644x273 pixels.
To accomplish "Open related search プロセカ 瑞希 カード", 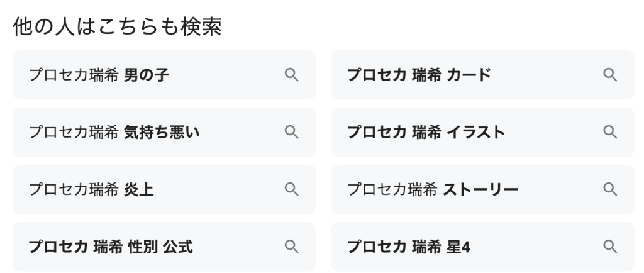I will click(x=482, y=75).
